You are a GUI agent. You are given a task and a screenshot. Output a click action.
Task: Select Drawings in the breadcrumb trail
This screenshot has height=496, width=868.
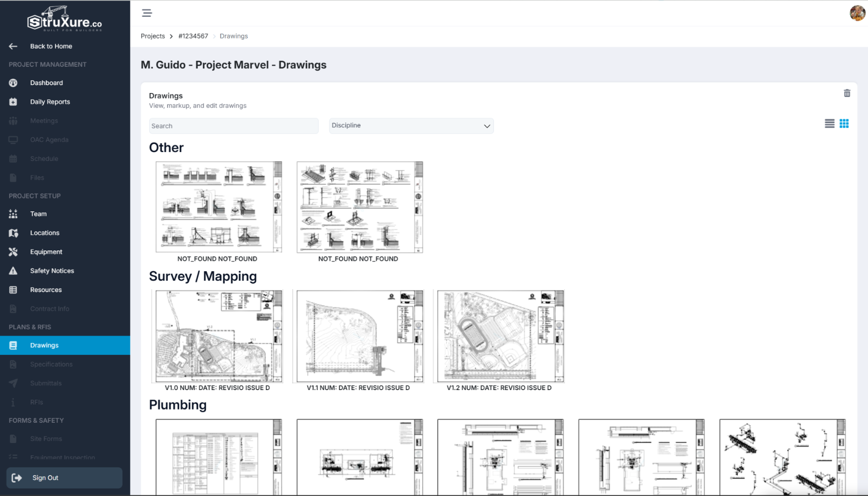(233, 36)
